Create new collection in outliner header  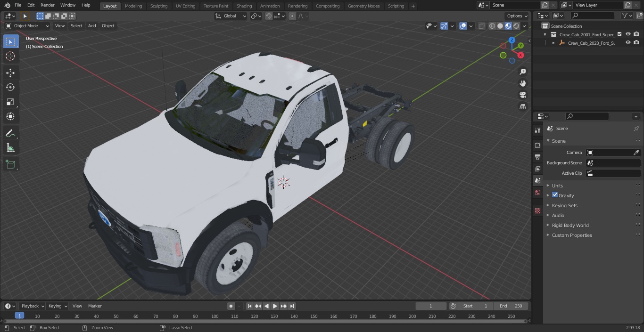point(639,16)
